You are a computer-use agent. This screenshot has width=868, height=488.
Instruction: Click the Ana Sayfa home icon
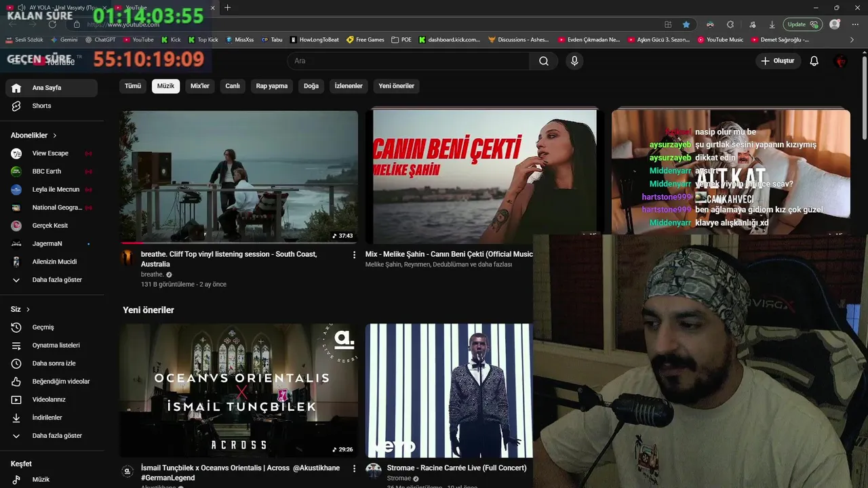click(16, 88)
